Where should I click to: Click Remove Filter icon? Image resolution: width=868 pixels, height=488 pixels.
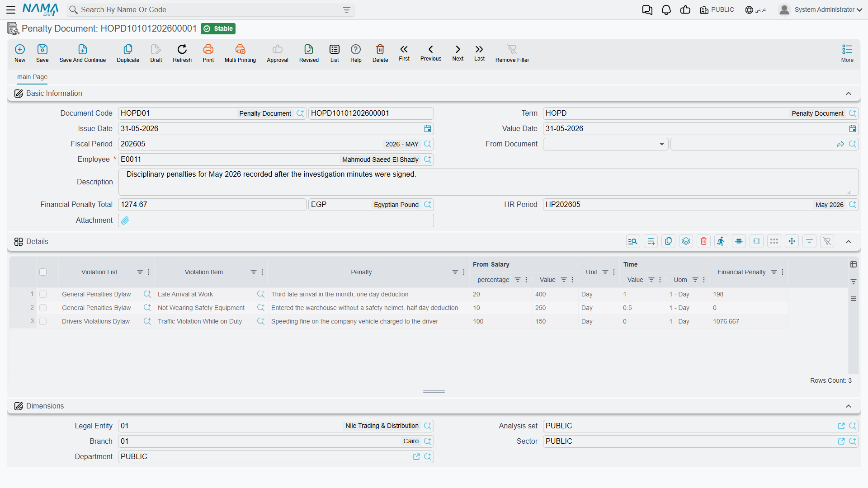(512, 53)
